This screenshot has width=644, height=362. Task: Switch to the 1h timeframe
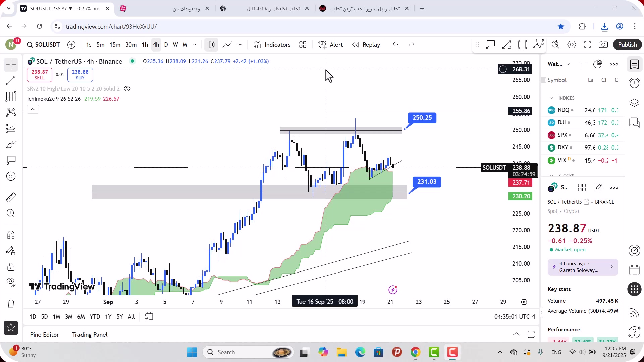[145, 45]
